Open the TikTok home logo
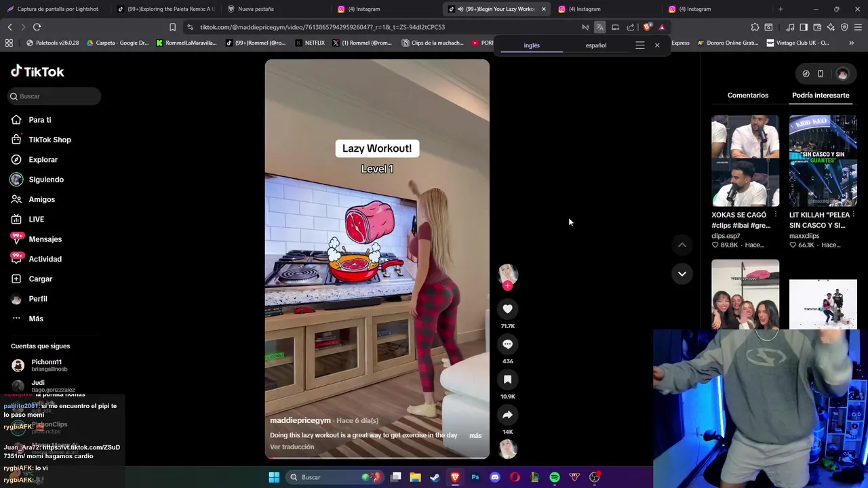The width and height of the screenshot is (868, 488). (37, 72)
